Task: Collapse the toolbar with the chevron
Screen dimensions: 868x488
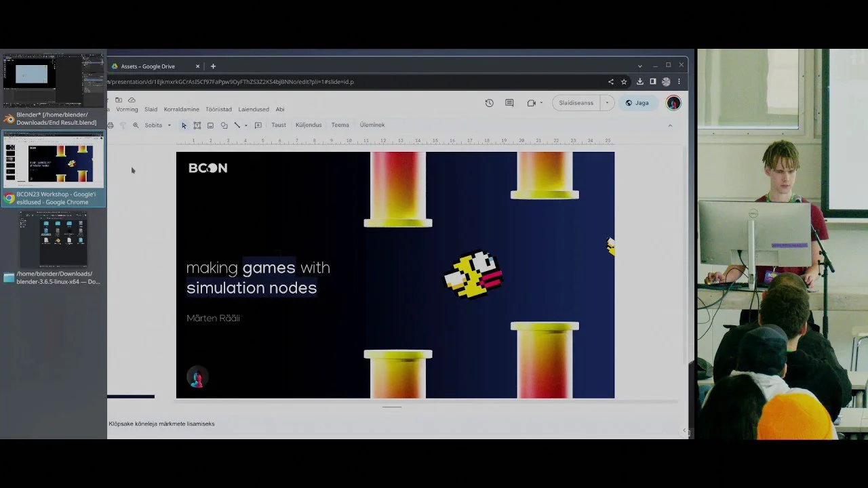Action: click(x=670, y=125)
